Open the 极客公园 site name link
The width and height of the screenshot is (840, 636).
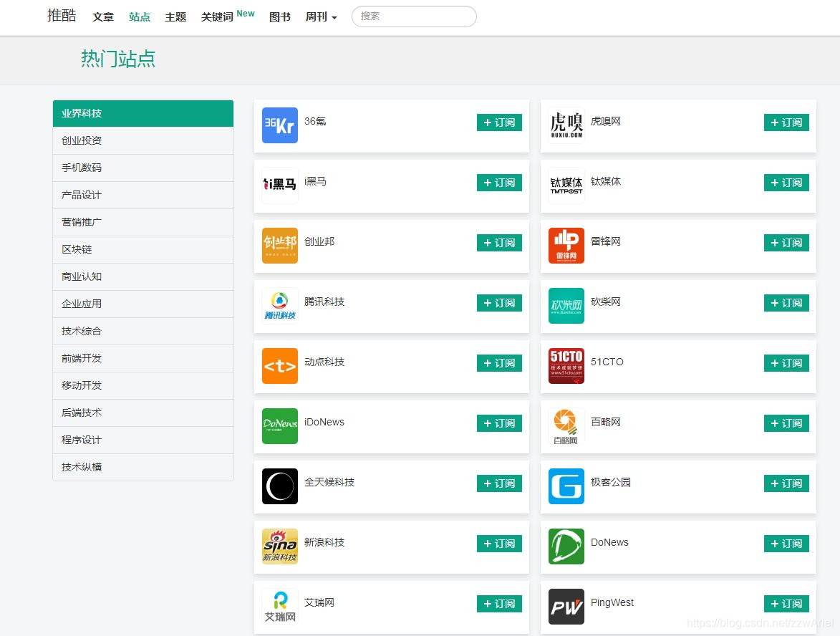coord(611,482)
